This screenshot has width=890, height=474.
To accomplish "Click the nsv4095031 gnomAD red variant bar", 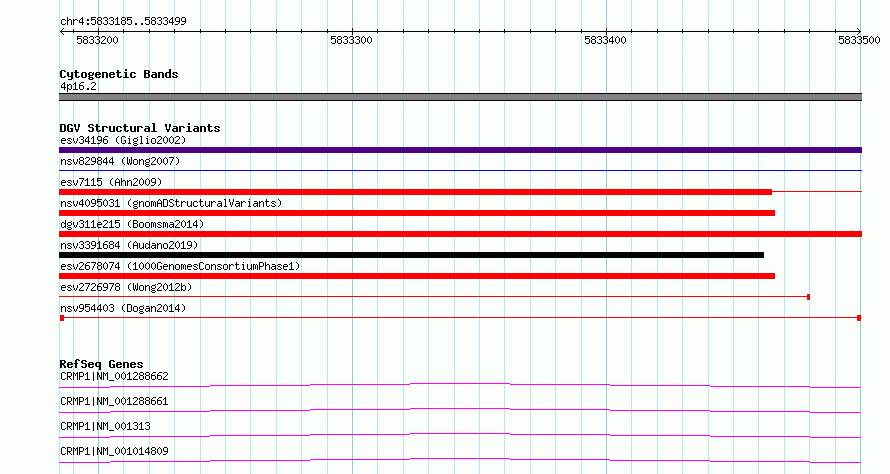I will click(x=417, y=213).
